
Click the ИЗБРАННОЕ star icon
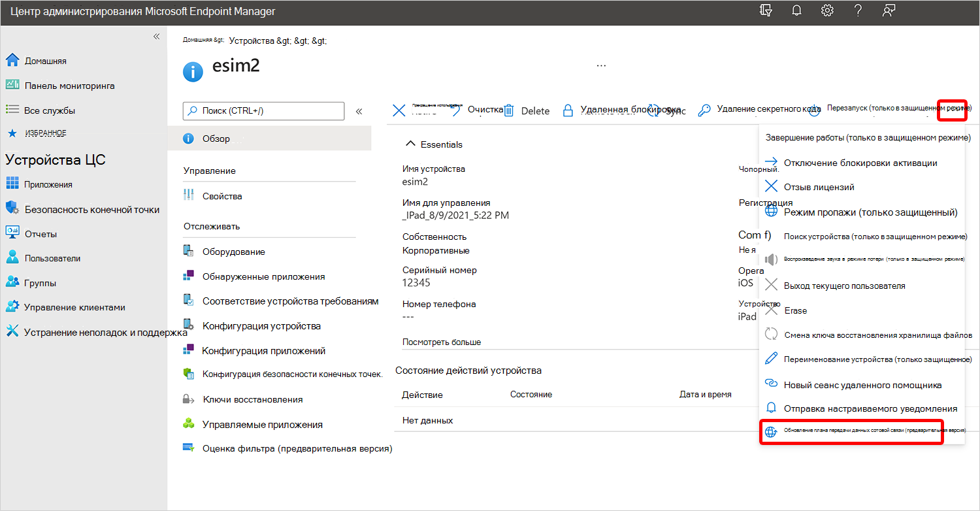pos(12,133)
